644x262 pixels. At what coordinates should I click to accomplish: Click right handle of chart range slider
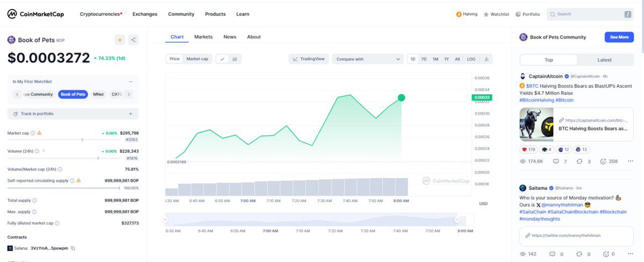tap(457, 219)
